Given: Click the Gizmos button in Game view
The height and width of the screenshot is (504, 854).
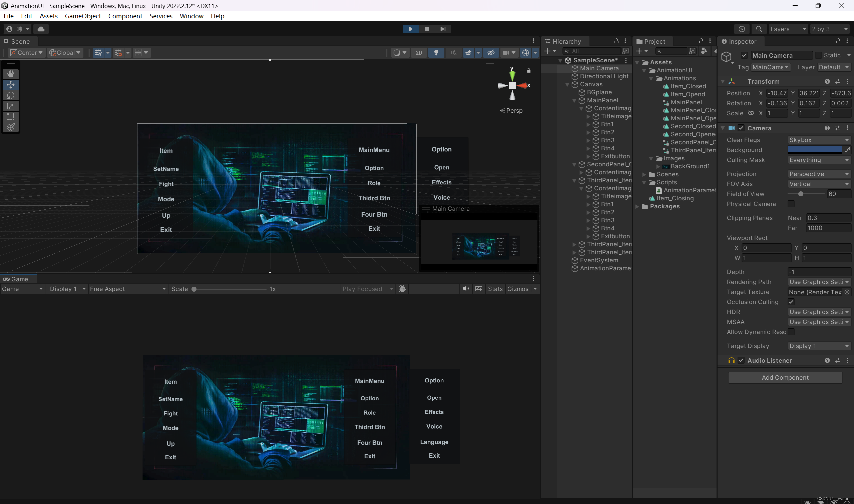Looking at the screenshot, I should point(517,289).
